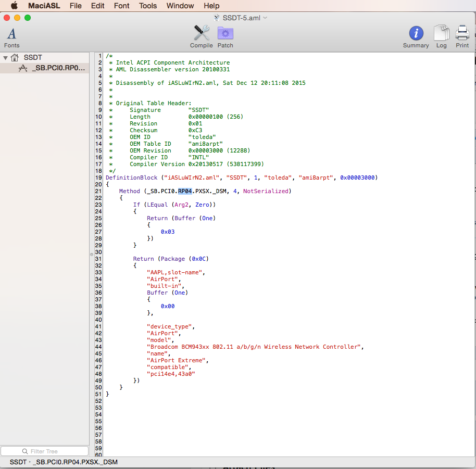Screen dimensions: 476x469
Task: Open the Window menu
Action: click(x=180, y=6)
